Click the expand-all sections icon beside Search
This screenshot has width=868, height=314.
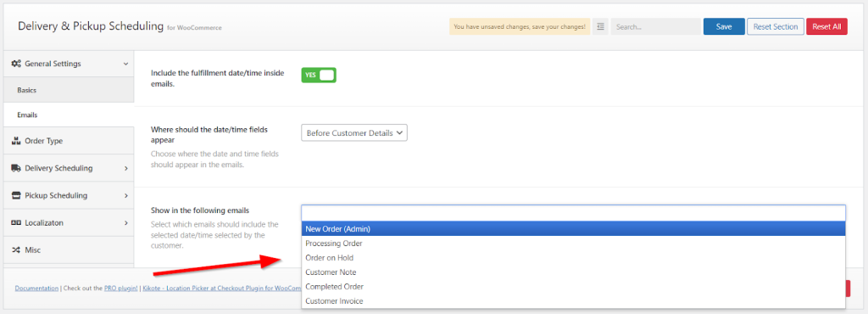[x=600, y=26]
